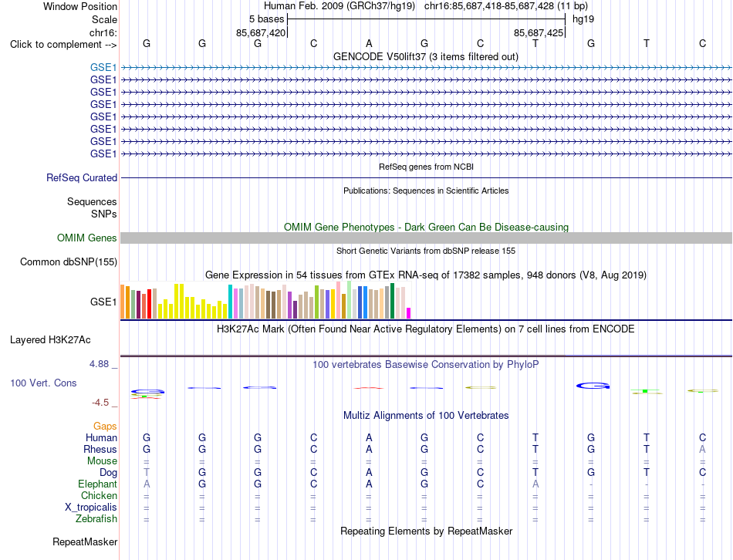The height and width of the screenshot is (560, 733).
Task: Open the H3K27Ac Mark track title
Action: pos(426,329)
